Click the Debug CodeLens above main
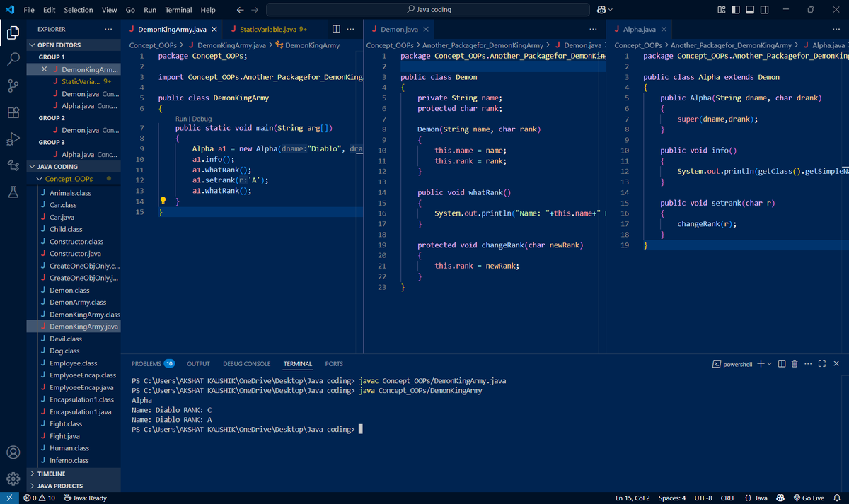This screenshot has width=849, height=504. click(x=202, y=119)
